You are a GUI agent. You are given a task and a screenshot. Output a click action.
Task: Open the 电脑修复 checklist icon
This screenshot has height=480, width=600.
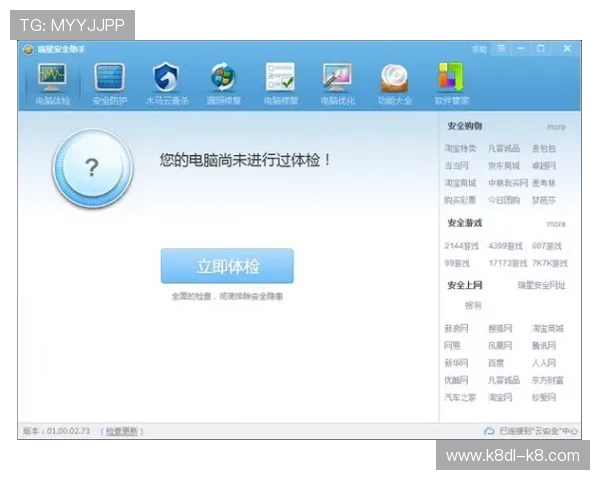point(280,84)
